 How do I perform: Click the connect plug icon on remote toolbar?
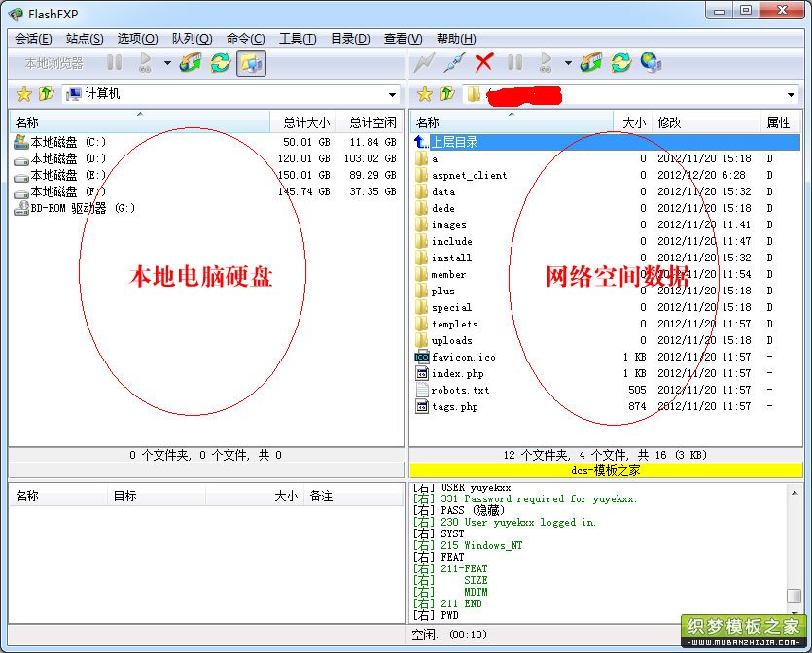452,65
